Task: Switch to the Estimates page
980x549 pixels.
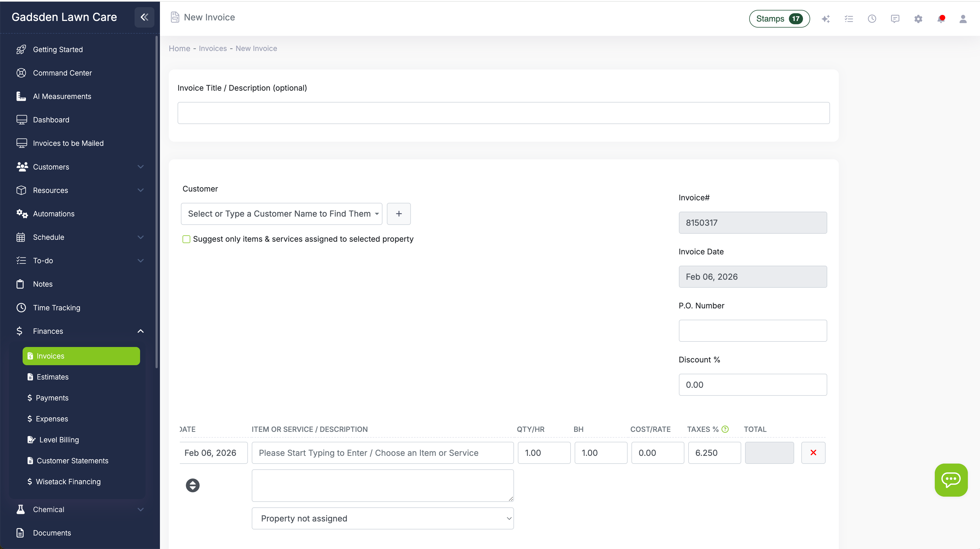Action: point(52,377)
